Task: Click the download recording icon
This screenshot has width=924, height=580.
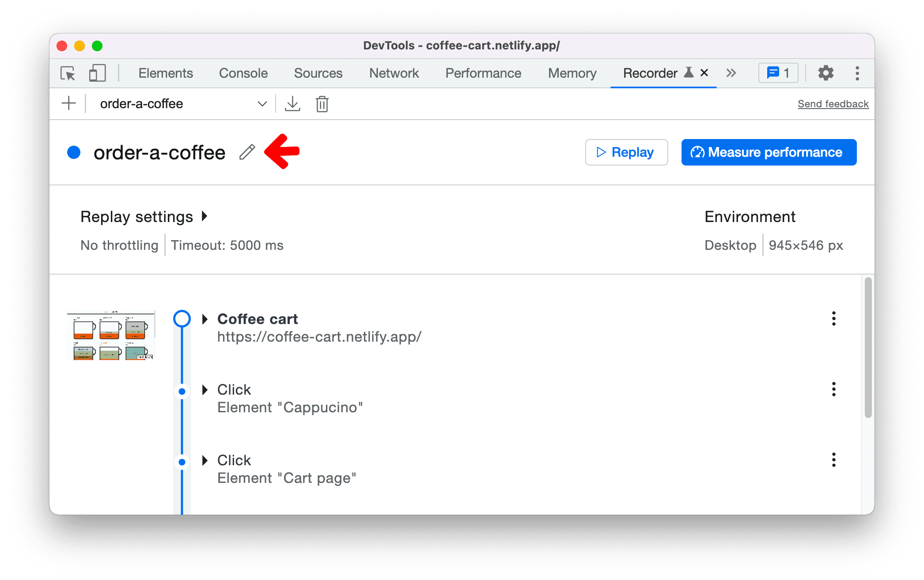Action: (291, 103)
